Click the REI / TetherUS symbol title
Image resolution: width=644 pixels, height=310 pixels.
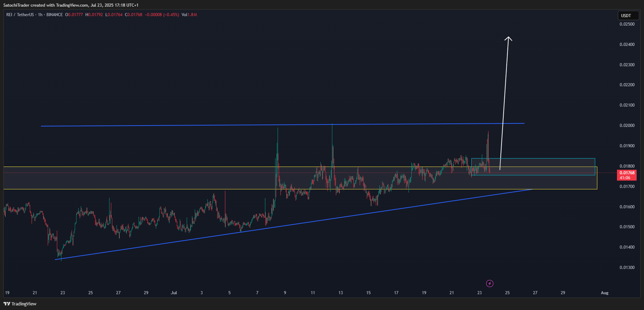tap(20, 15)
